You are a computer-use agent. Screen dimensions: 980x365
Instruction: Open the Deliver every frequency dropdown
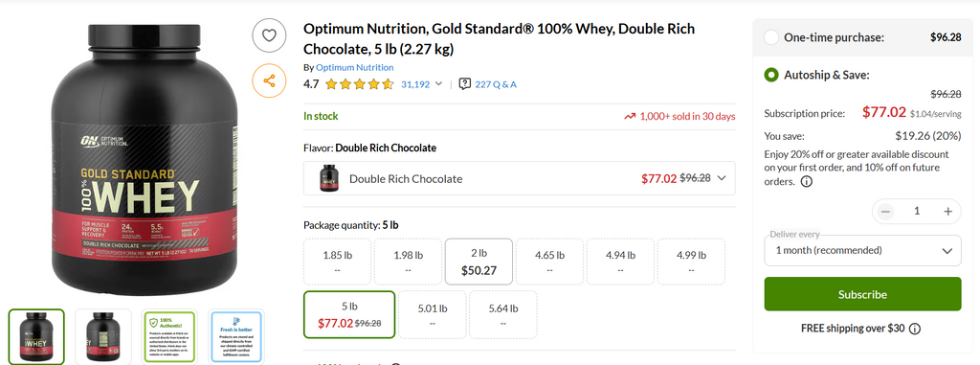click(862, 250)
